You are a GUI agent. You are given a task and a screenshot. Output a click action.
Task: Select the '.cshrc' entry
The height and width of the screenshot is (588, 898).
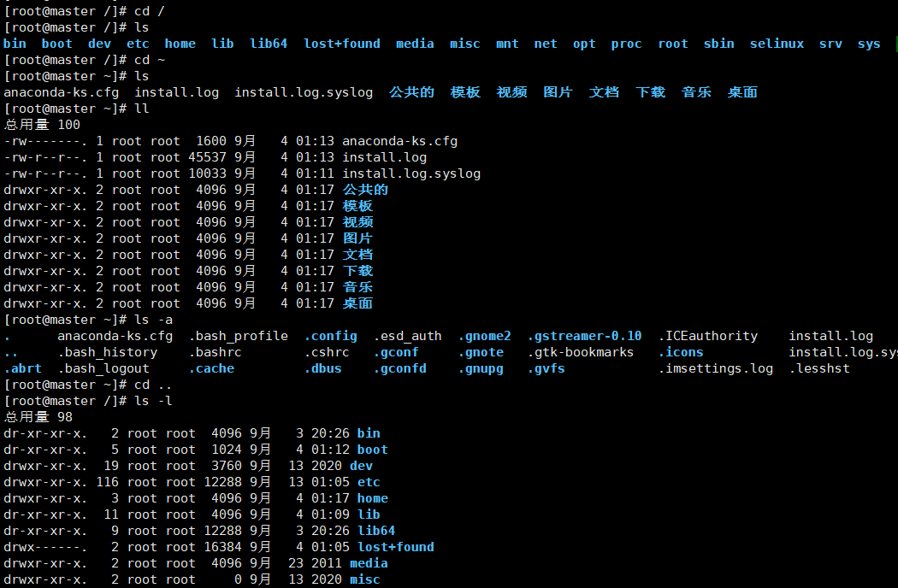click(327, 352)
